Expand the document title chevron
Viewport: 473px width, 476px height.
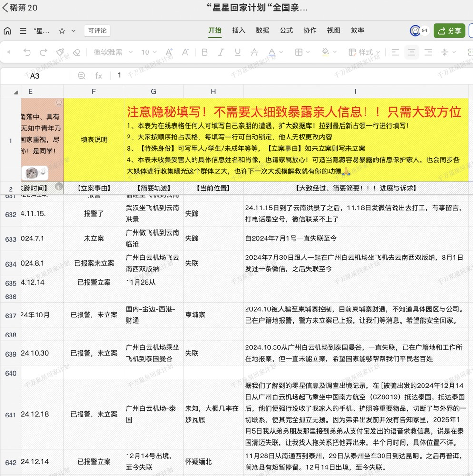click(73, 31)
